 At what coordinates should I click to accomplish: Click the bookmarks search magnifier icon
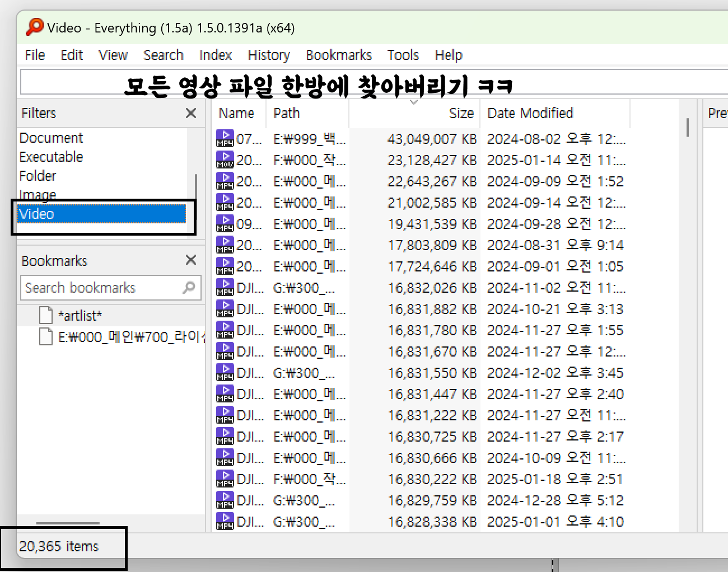click(189, 288)
